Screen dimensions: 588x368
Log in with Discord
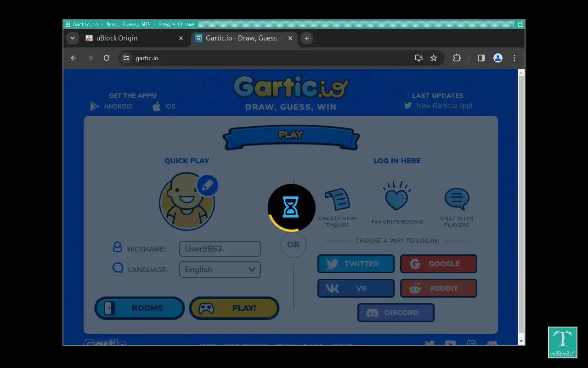[x=396, y=313]
